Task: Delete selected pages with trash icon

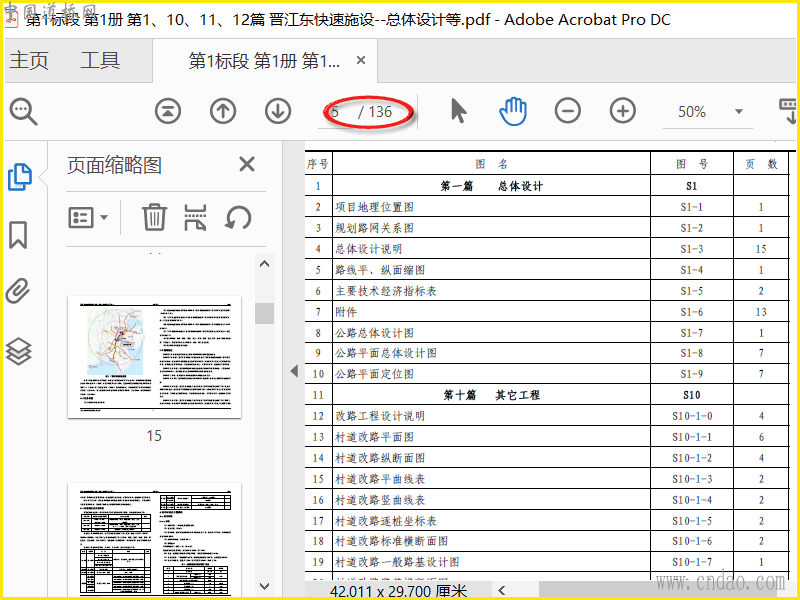Action: [x=154, y=217]
